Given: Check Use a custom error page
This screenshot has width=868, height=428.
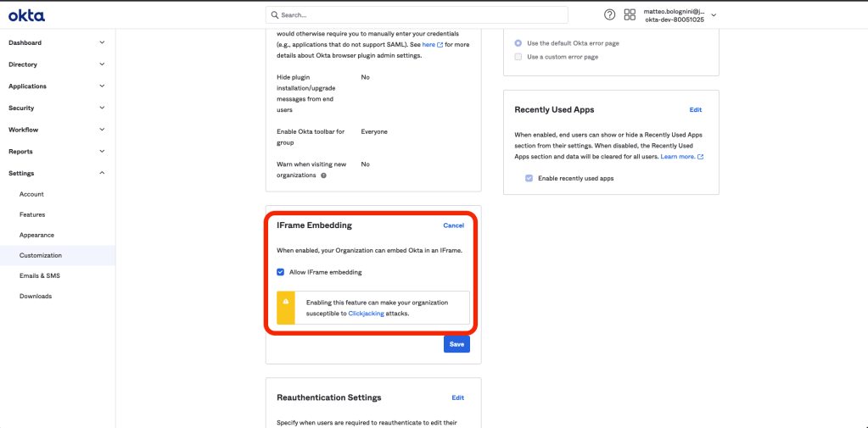Looking at the screenshot, I should pos(518,57).
